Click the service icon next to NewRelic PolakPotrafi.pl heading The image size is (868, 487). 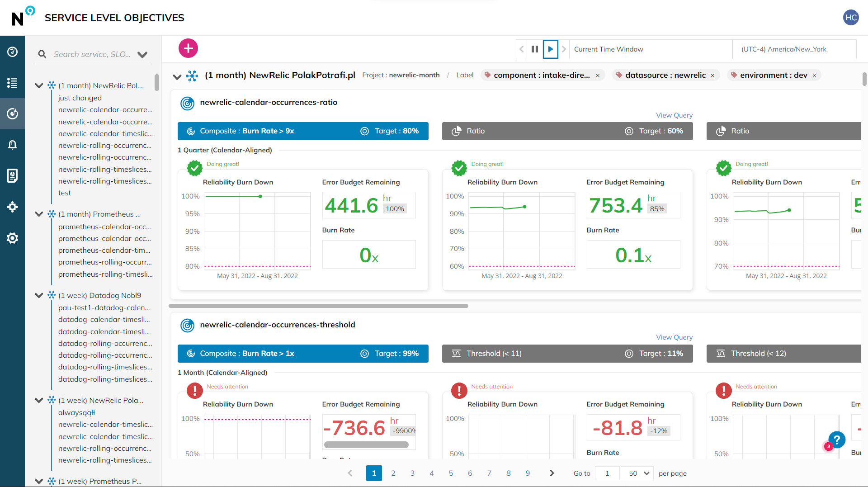tap(192, 76)
